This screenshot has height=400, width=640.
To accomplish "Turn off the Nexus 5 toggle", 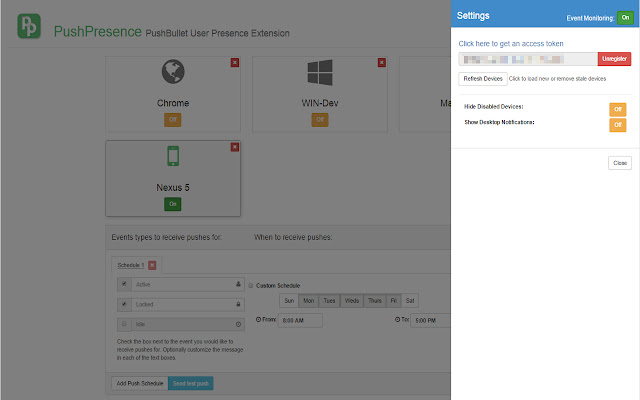I will (x=173, y=203).
